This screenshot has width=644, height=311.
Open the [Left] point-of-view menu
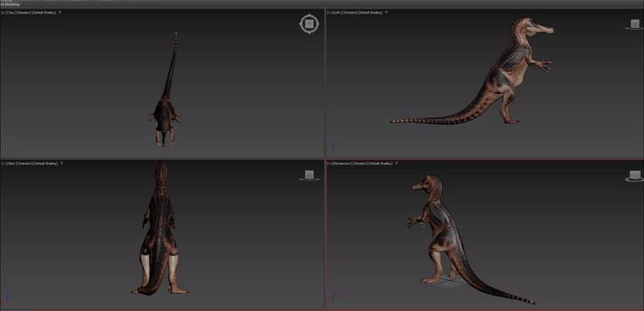click(x=337, y=13)
